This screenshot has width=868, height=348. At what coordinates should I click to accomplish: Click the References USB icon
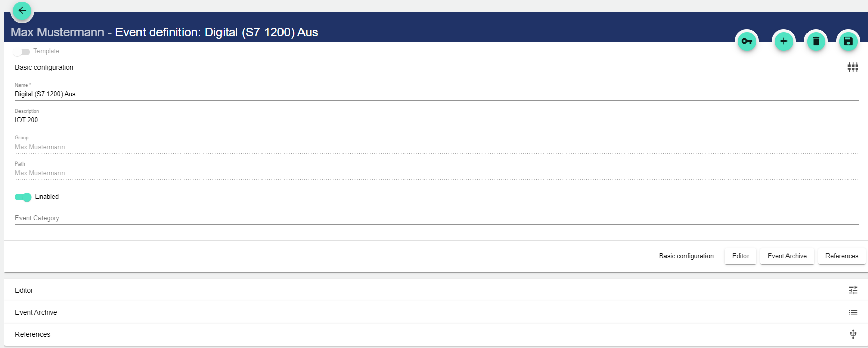(853, 334)
